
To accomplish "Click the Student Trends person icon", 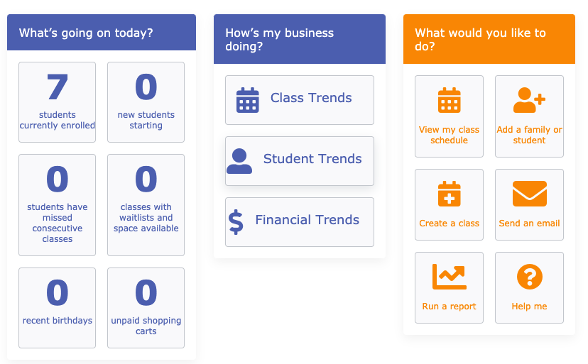I will [x=239, y=162].
